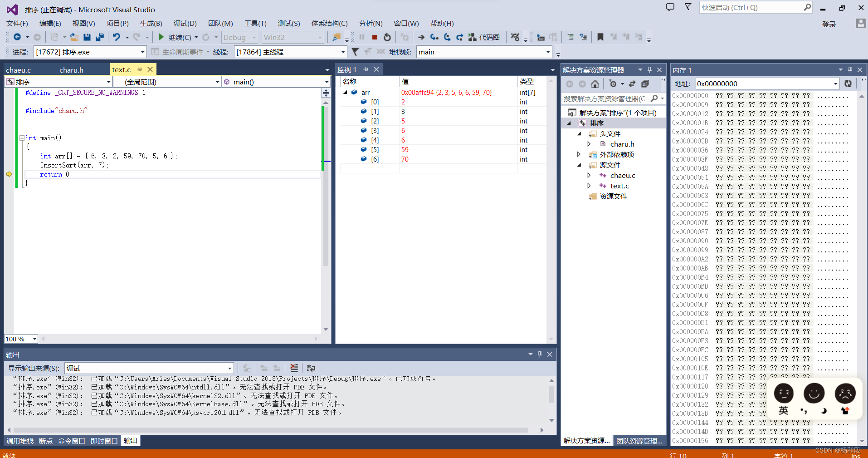Viewport: 868px width, 458px height.
Task: Toggle word wrap in Output panel
Action: pyautogui.click(x=311, y=368)
